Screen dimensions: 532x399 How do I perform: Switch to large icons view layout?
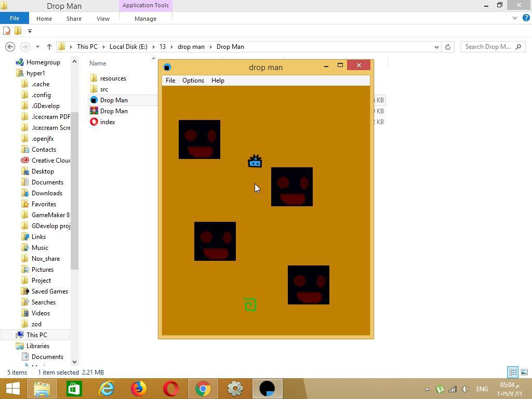point(524,372)
